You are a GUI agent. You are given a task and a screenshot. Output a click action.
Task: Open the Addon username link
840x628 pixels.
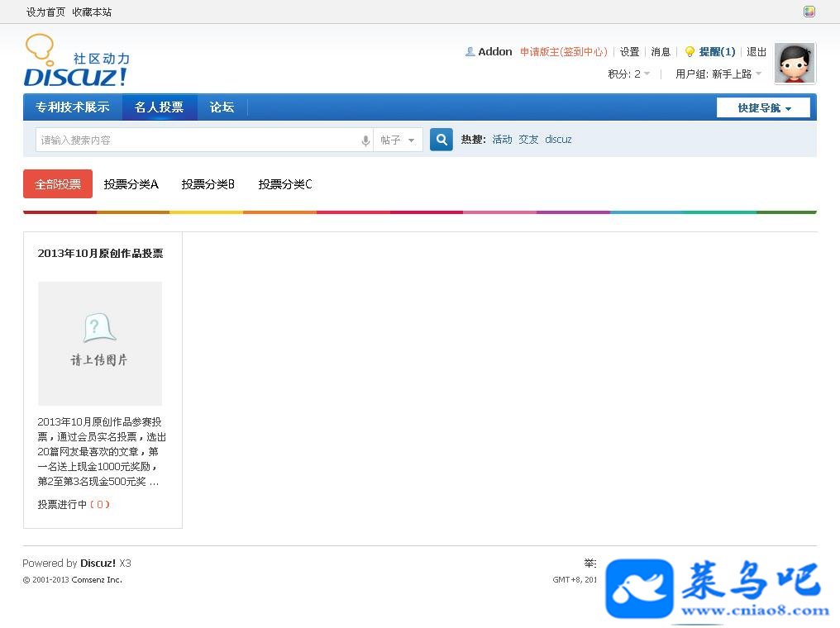pos(495,52)
